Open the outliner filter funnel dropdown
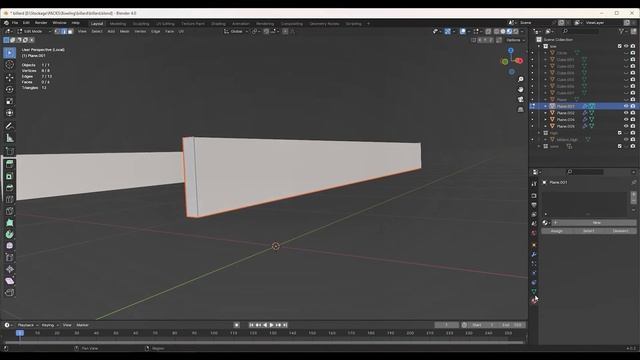640x360 pixels. click(x=624, y=31)
